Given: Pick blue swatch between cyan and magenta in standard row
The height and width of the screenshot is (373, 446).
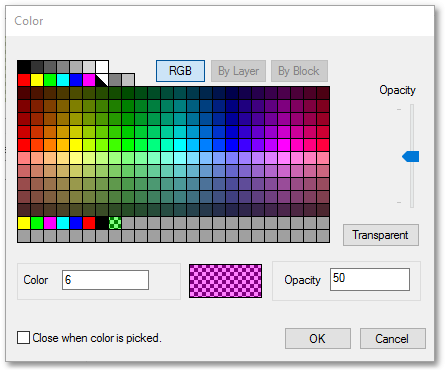Looking at the screenshot, I should (76, 80).
